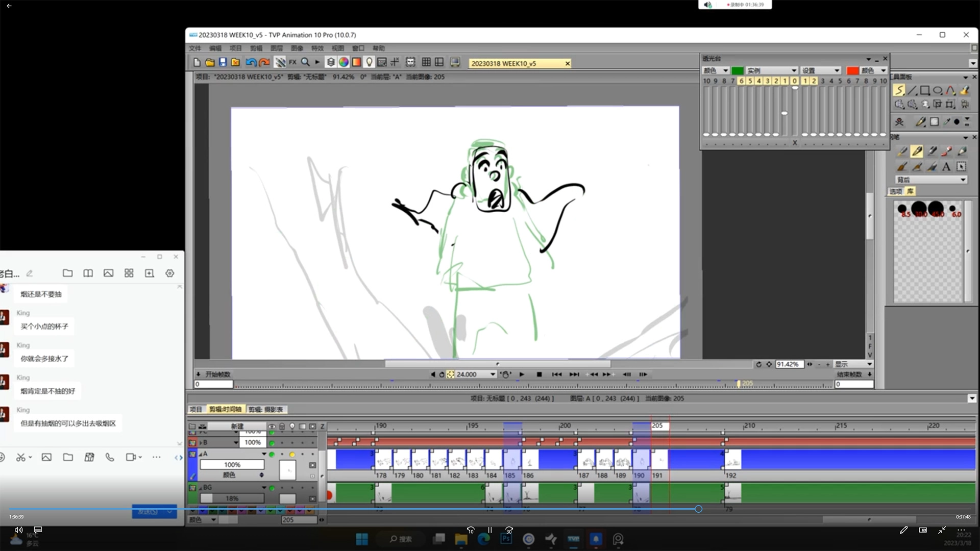The image size is (980, 551).
Task: Toggle visibility dot of BG layer
Action: (272, 488)
